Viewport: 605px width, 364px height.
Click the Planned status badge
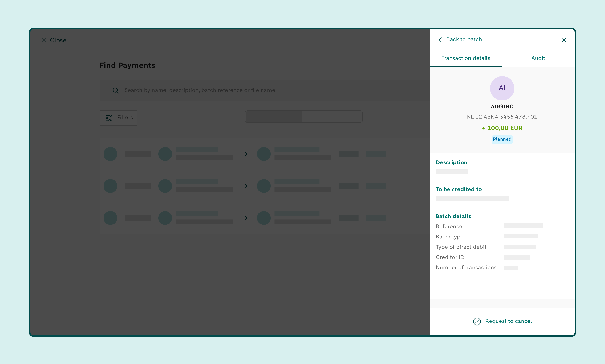coord(502,139)
